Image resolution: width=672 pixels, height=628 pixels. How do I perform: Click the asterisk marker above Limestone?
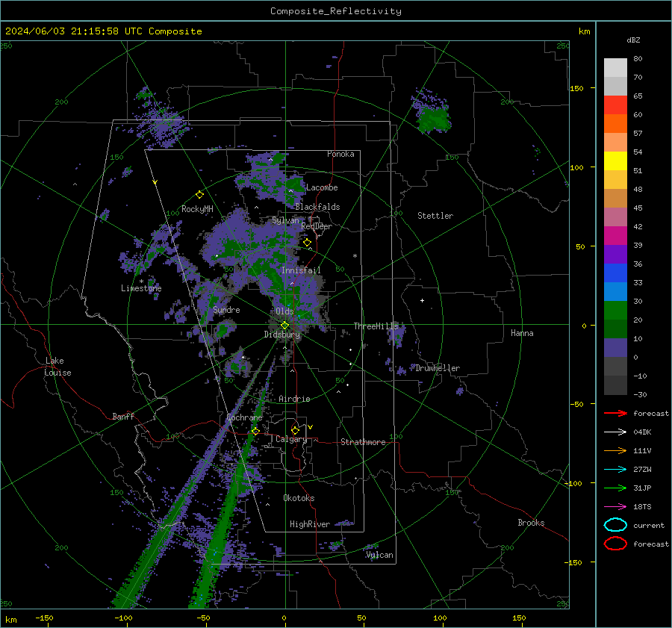pos(141,282)
